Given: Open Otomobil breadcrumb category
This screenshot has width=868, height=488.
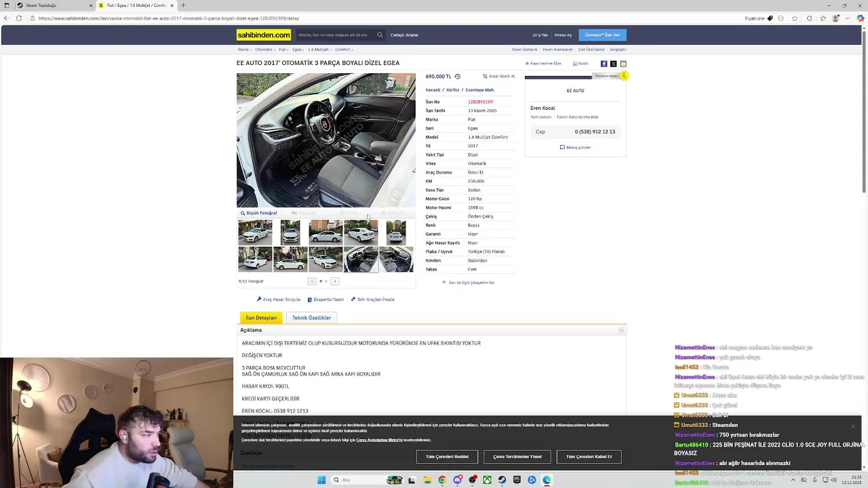Looking at the screenshot, I should coord(263,49).
